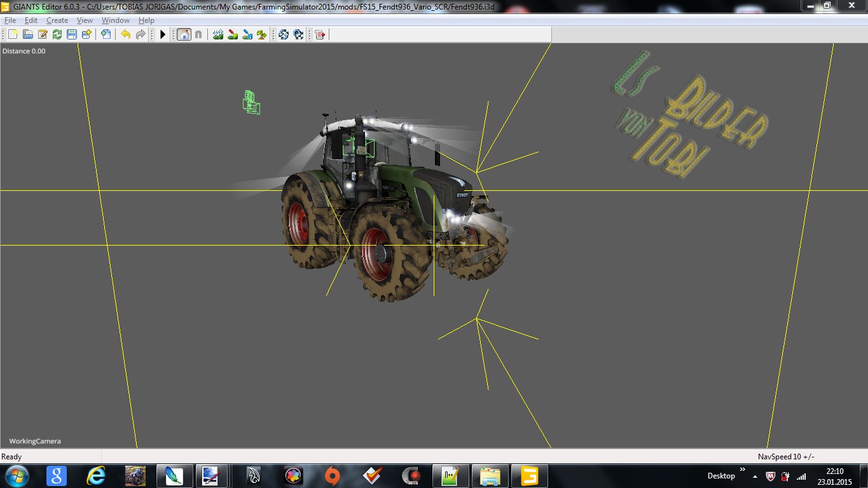
Task: Open the Edit menu
Action: point(31,20)
